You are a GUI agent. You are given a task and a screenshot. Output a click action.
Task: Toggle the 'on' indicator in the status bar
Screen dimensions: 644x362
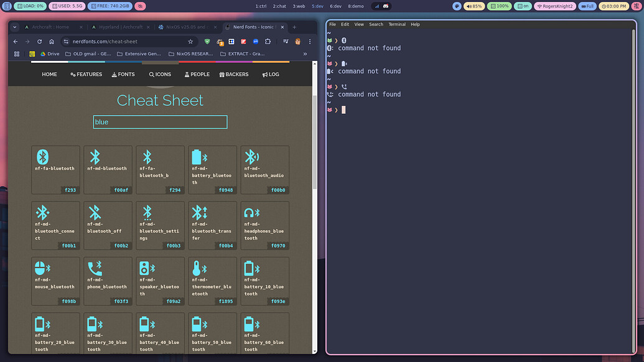pos(523,6)
